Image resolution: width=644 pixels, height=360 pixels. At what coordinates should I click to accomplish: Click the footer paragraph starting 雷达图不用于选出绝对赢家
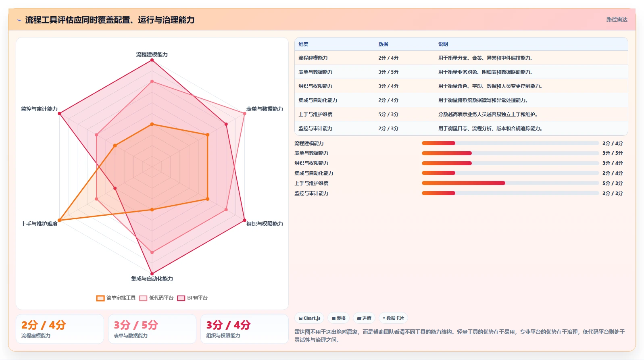click(460, 336)
